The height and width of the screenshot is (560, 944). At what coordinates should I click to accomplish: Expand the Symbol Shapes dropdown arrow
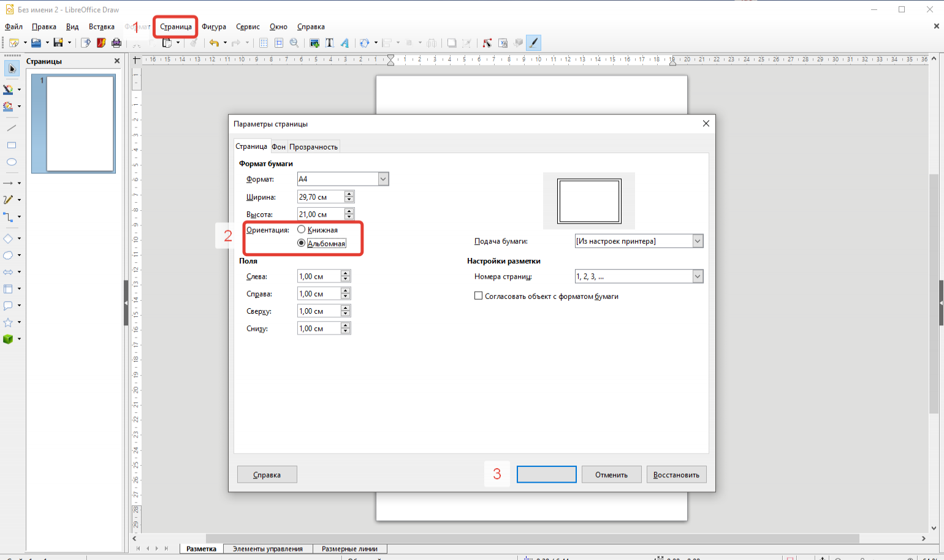click(x=20, y=255)
